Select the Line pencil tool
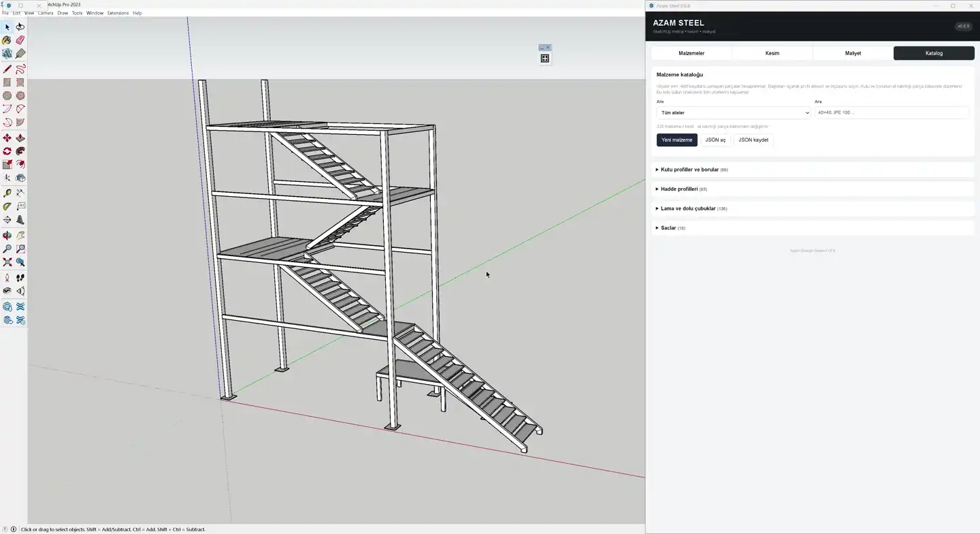 tap(7, 69)
